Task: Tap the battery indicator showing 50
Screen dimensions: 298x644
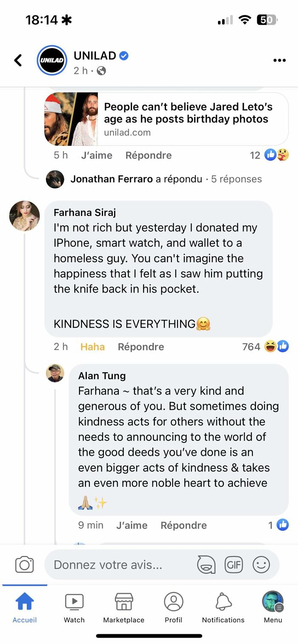Action: [x=266, y=20]
